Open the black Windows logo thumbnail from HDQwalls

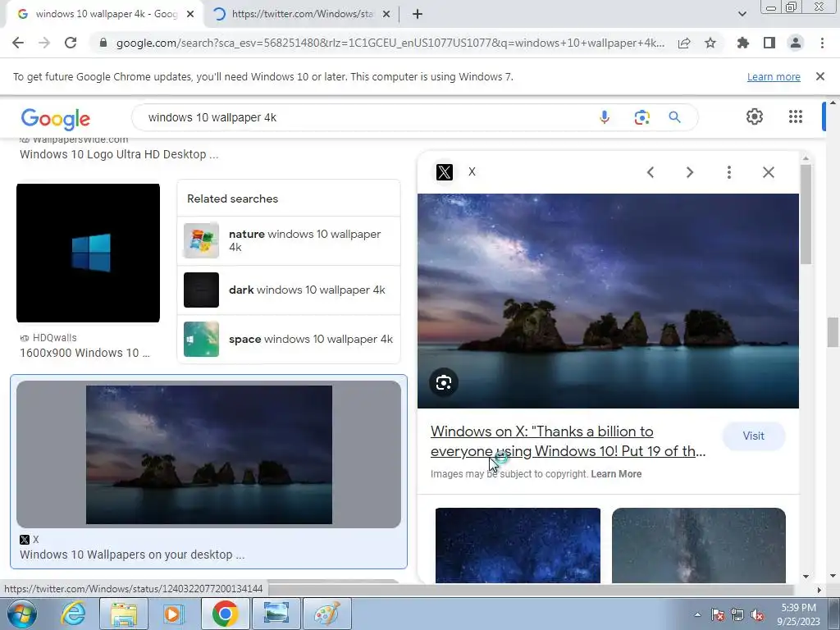pyautogui.click(x=88, y=253)
